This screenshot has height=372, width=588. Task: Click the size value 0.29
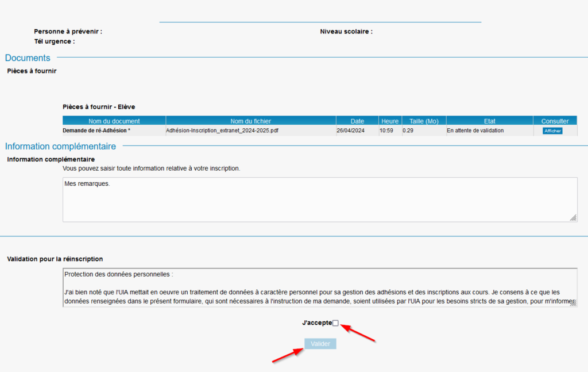408,131
